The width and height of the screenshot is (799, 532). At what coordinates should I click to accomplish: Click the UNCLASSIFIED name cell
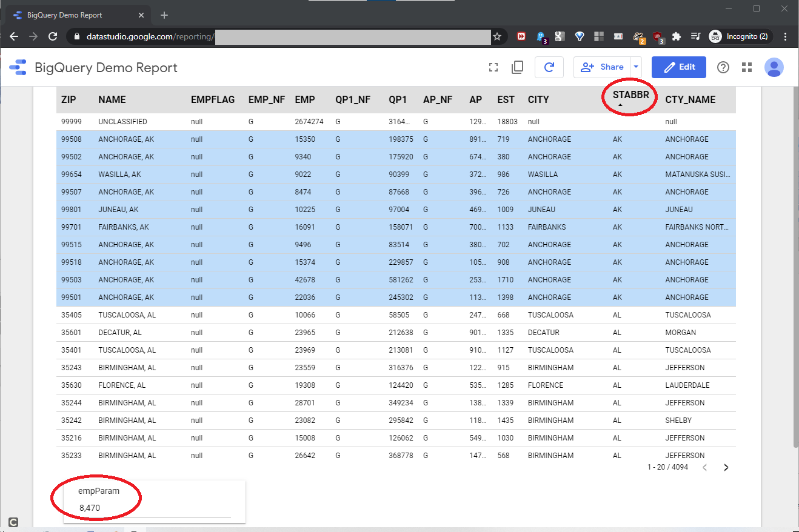tap(122, 122)
